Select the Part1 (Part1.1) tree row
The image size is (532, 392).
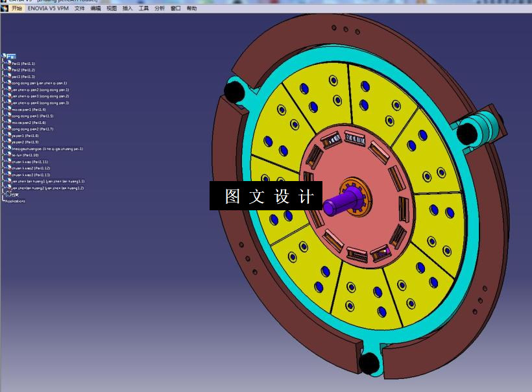point(23,64)
